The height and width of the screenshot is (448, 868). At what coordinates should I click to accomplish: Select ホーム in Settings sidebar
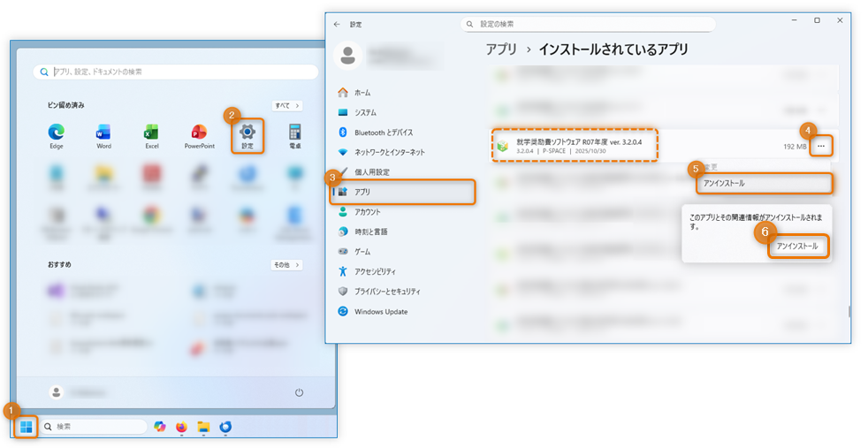click(x=402, y=93)
